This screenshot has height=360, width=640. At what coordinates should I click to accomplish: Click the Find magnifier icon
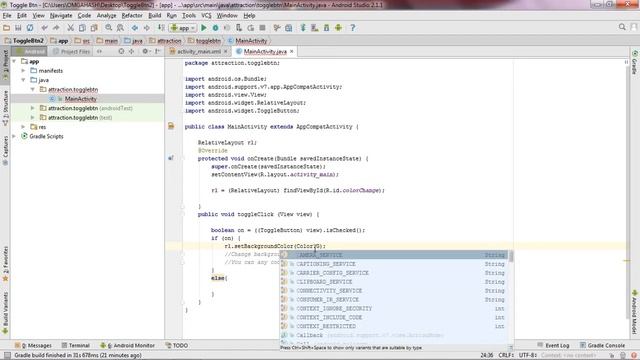point(109,28)
